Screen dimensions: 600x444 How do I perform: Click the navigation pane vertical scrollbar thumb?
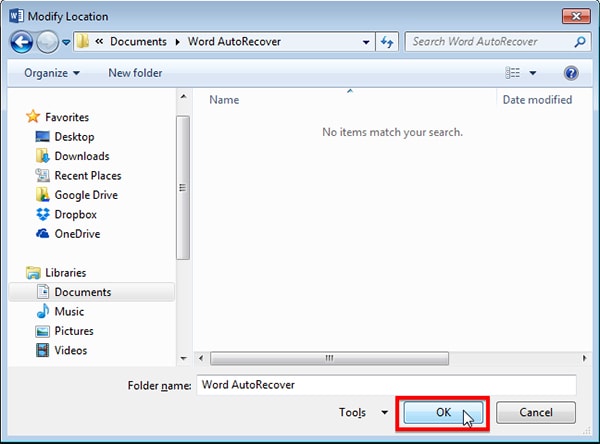pos(183,188)
